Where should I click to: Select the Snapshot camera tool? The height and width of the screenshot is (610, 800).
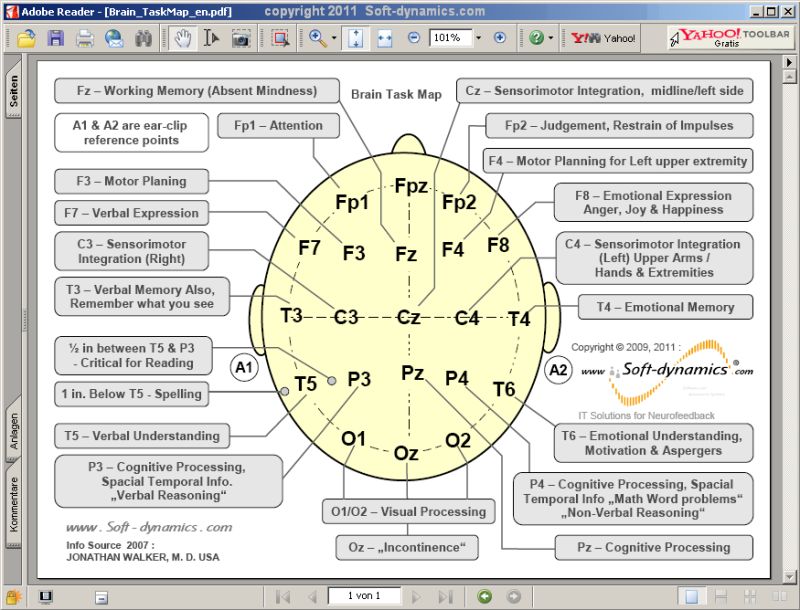tap(242, 38)
